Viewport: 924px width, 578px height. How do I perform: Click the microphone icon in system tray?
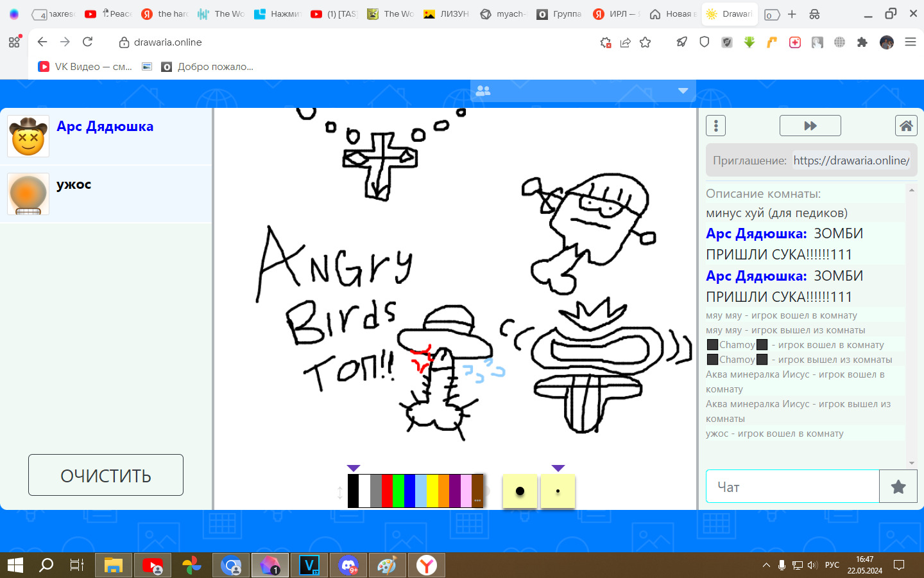tap(782, 565)
